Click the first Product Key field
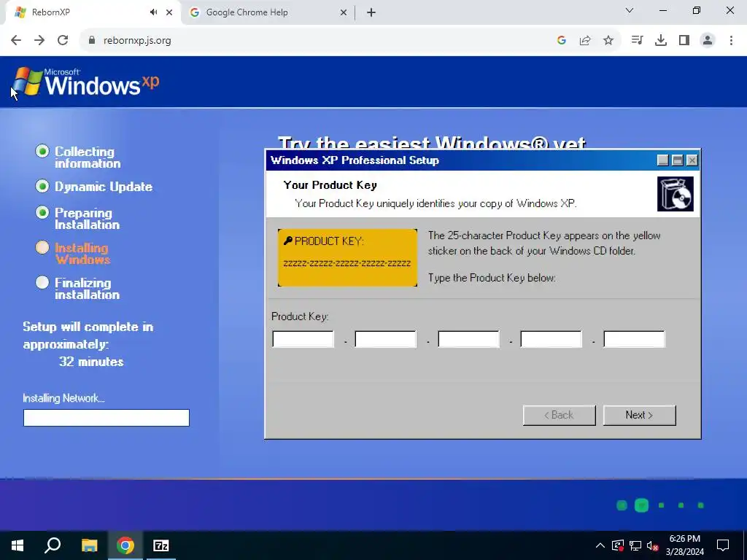Image resolution: width=747 pixels, height=560 pixels. coord(303,339)
